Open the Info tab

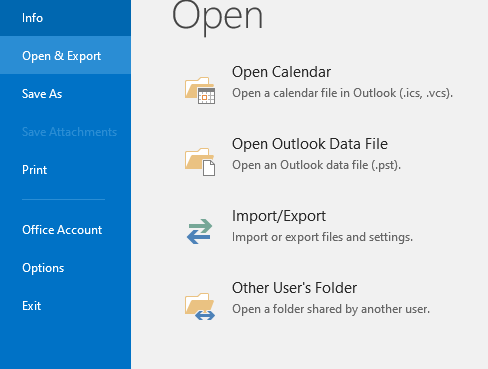coord(65,18)
